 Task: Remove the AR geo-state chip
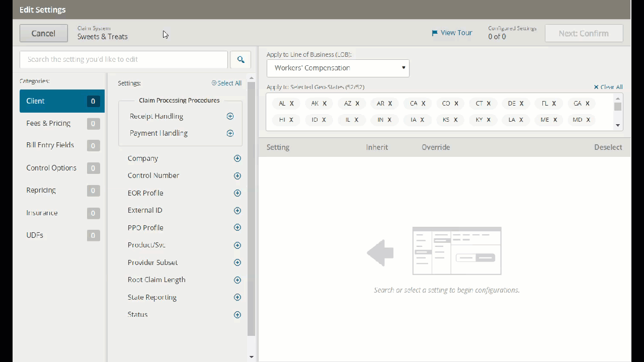[x=390, y=104]
